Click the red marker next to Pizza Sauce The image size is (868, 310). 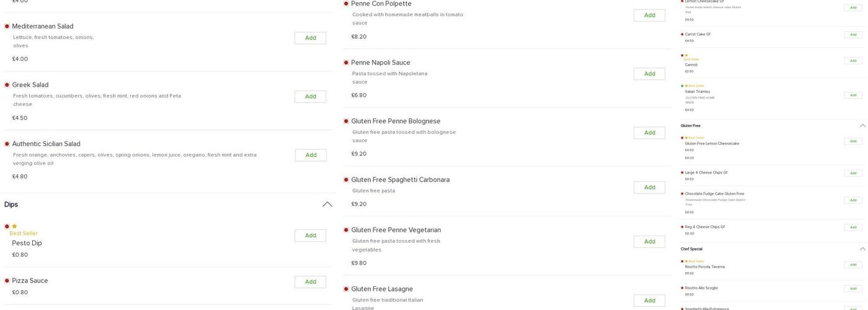(x=7, y=281)
